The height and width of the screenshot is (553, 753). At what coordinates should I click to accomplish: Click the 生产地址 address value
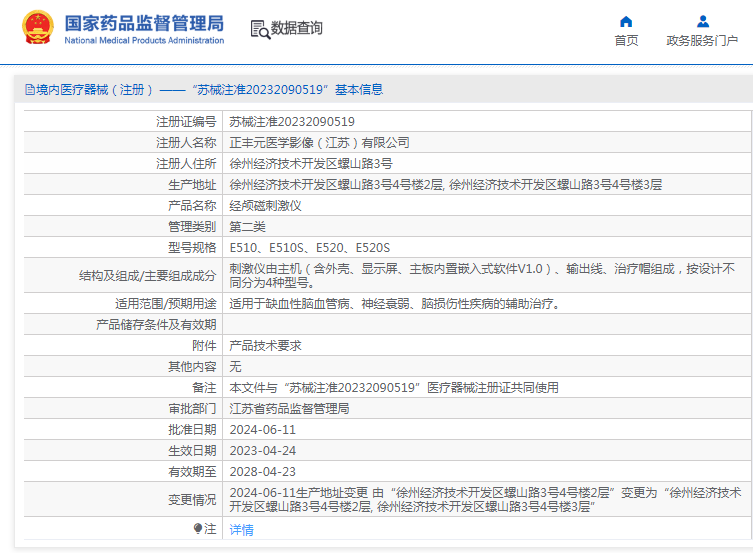click(x=446, y=185)
